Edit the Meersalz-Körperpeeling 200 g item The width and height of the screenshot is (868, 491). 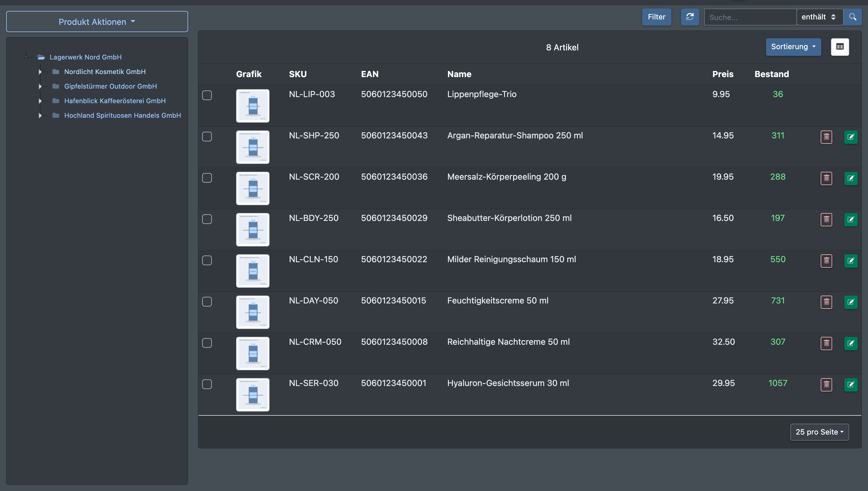[x=851, y=178]
